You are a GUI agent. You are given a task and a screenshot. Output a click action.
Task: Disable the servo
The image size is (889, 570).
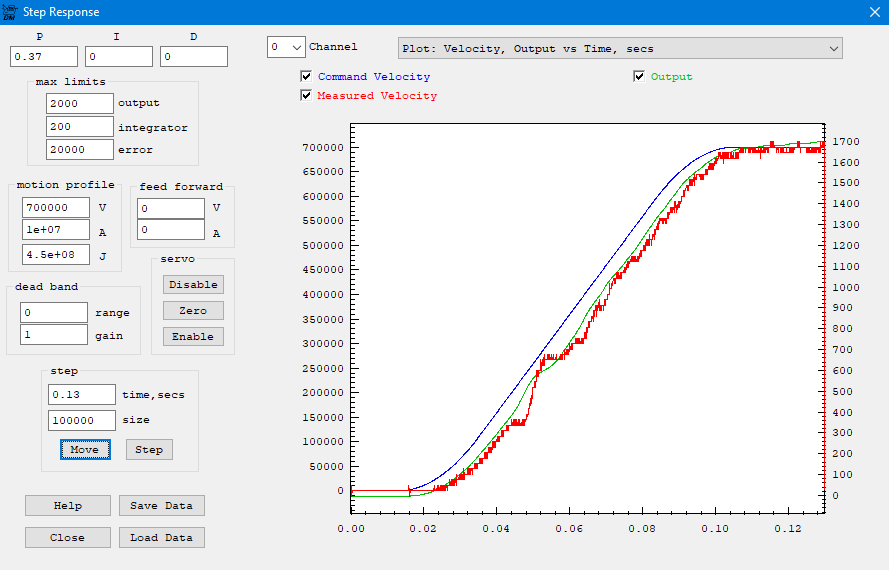pyautogui.click(x=193, y=284)
